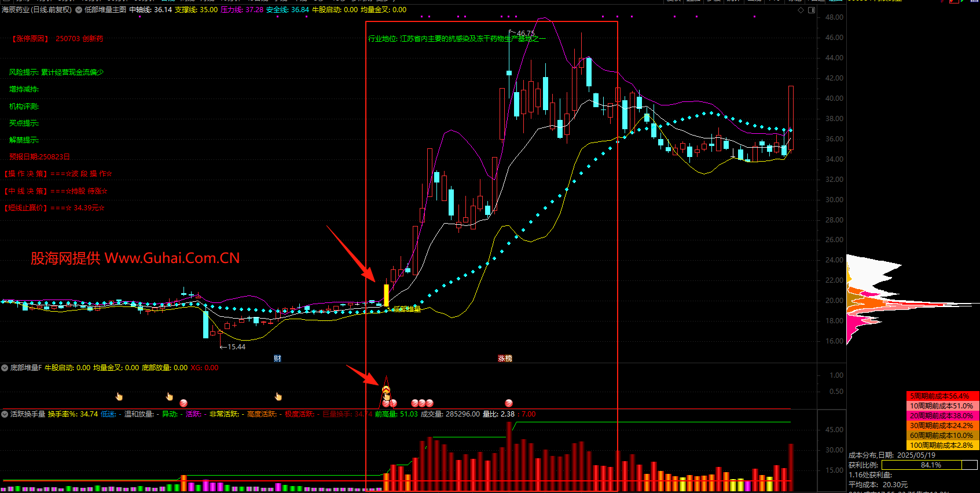The image size is (980, 493).
Task: Click the 48.00 price axis label
Action: tap(834, 17)
